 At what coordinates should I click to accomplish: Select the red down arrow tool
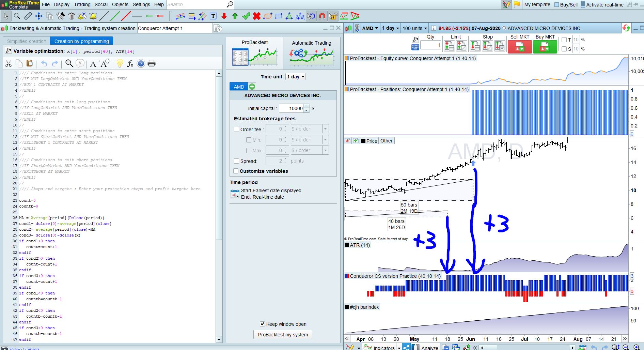coord(224,16)
